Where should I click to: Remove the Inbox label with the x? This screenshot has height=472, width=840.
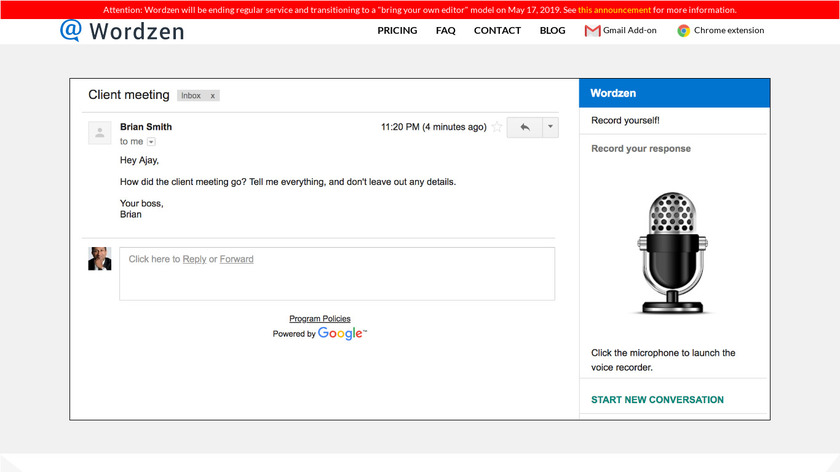coord(212,96)
